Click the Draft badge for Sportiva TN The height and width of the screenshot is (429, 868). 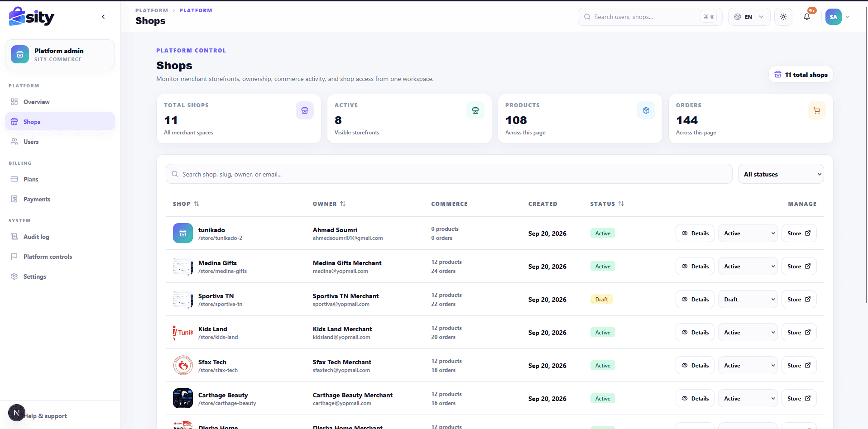[x=602, y=299]
